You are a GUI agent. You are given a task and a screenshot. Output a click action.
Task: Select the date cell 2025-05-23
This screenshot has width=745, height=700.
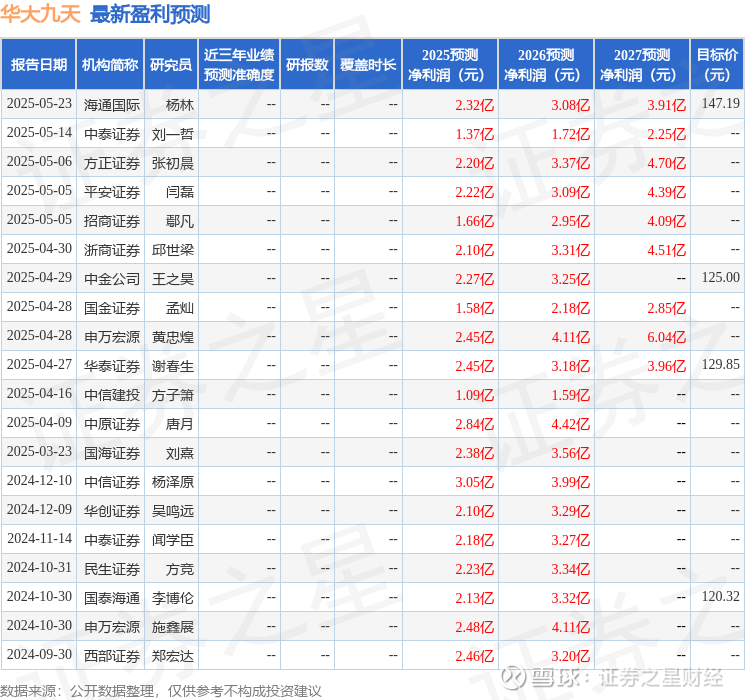pos(39,104)
